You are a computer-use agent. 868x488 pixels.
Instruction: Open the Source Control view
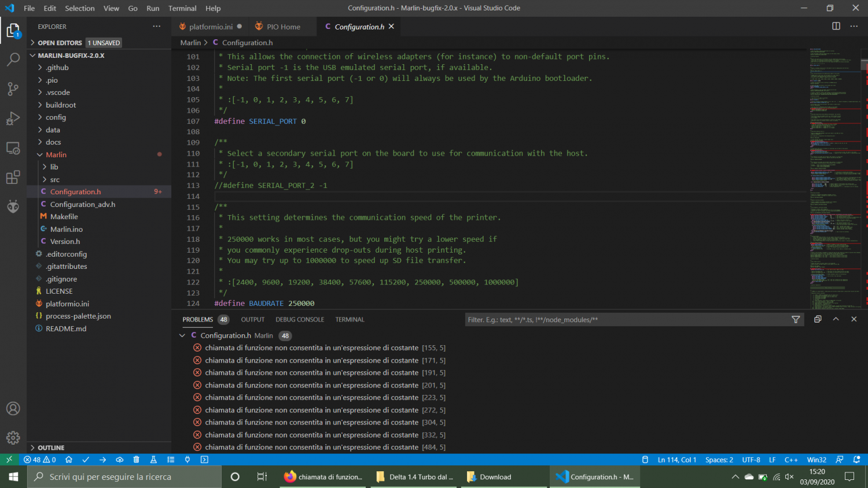point(13,88)
